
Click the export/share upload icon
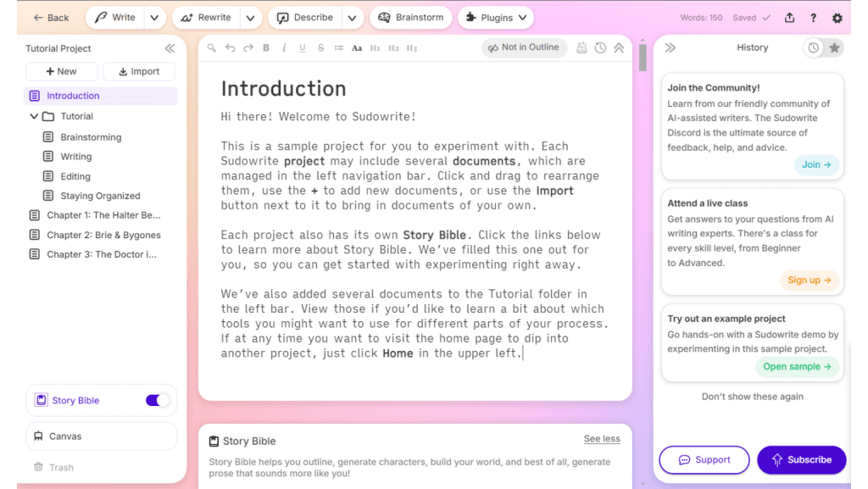[x=790, y=18]
